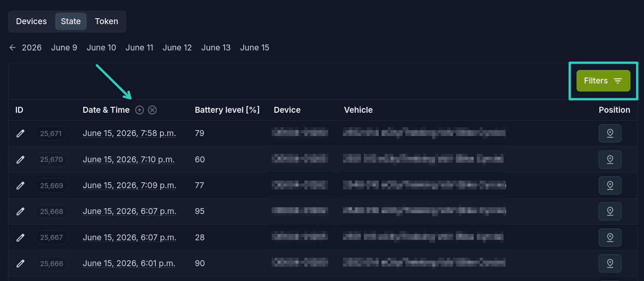Open year 2026 in date hierarchy

[x=32, y=48]
